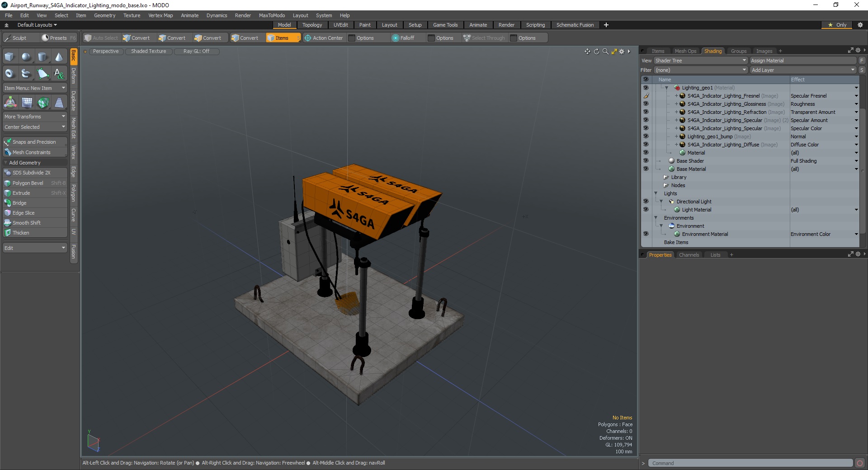Open Snaps and Precision tool
Screen dimensions: 868x470
click(35, 142)
